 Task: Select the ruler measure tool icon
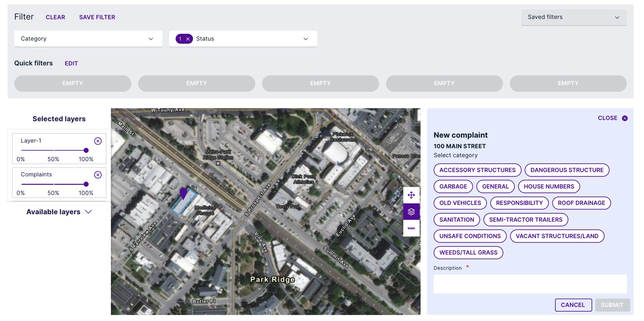(x=411, y=228)
